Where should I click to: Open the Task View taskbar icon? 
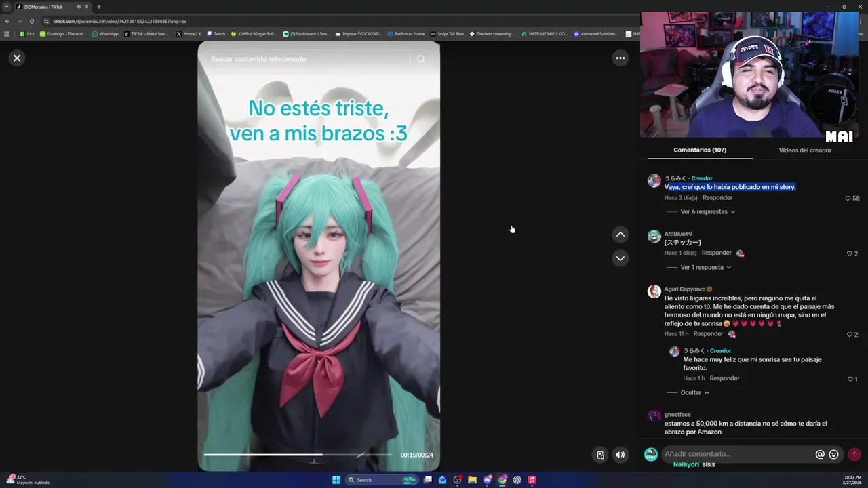[427, 480]
